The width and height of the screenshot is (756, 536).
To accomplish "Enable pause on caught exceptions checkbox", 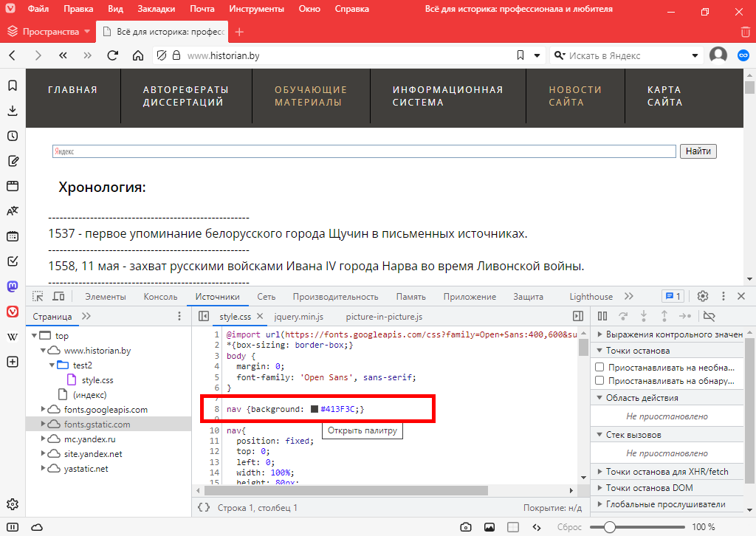I will tap(600, 381).
